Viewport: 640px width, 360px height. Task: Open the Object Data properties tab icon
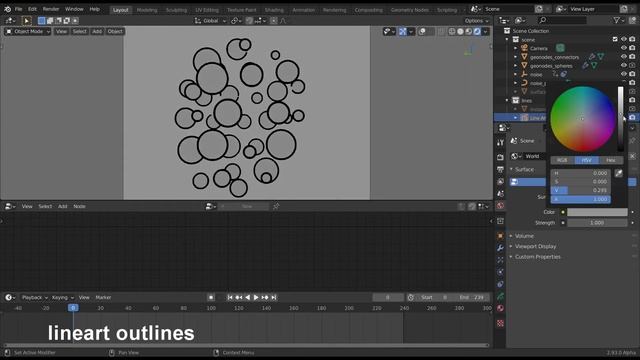pyautogui.click(x=500, y=296)
